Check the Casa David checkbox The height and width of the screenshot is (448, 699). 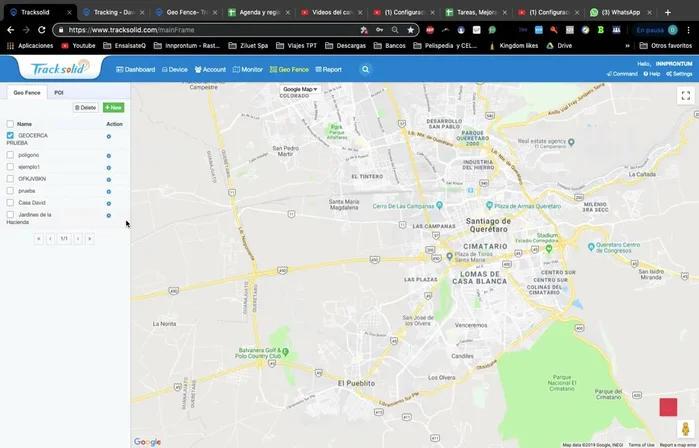click(x=10, y=203)
